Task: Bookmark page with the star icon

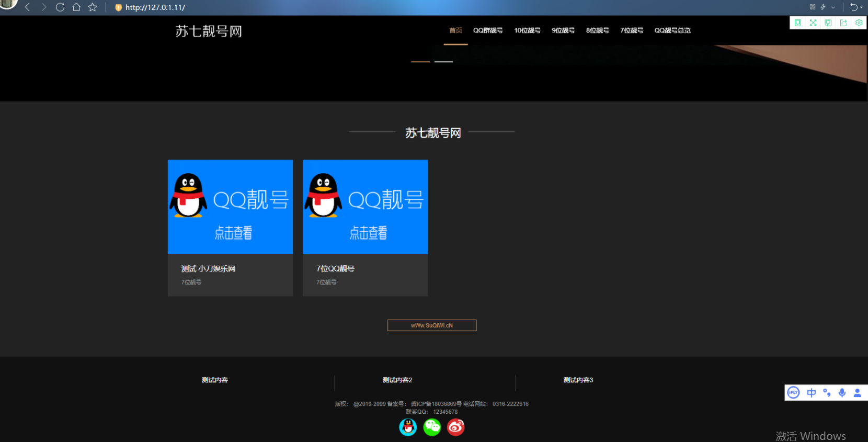Action: (x=93, y=7)
